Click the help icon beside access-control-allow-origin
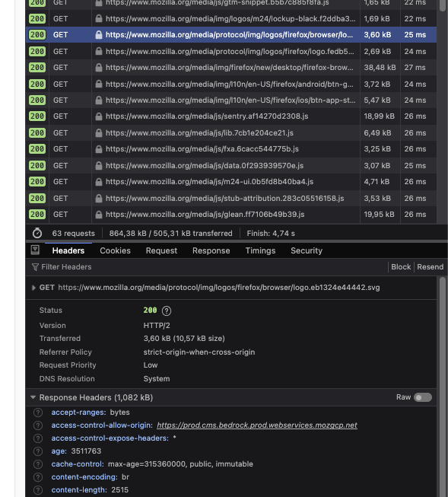448x497 pixels. click(x=38, y=425)
